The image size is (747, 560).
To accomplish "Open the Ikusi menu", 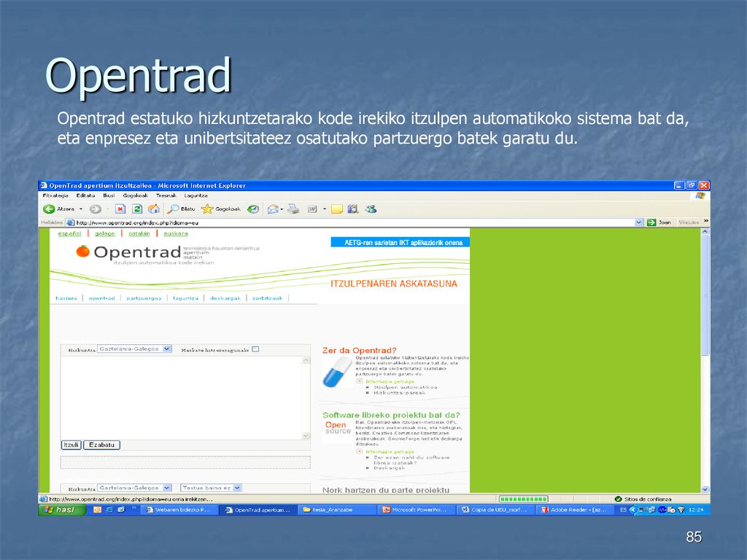I will point(109,195).
